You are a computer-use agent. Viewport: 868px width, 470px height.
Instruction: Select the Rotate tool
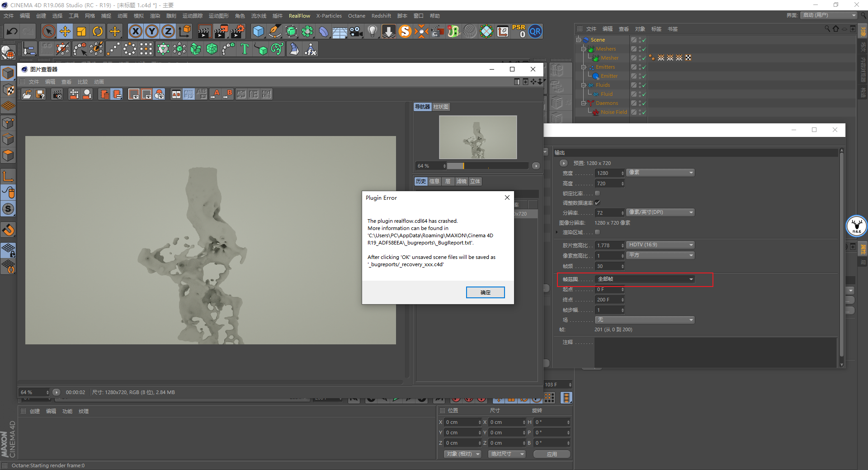[x=98, y=31]
